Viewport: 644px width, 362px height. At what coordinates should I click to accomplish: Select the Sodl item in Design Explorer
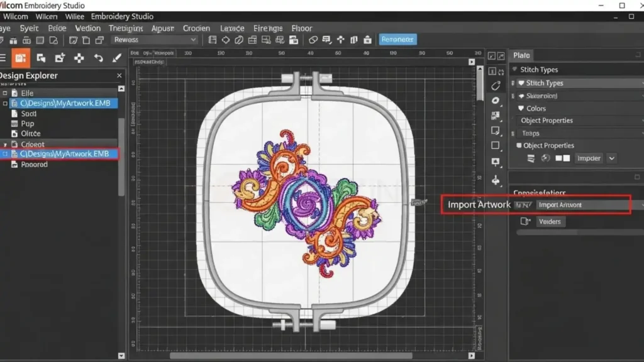[29, 114]
